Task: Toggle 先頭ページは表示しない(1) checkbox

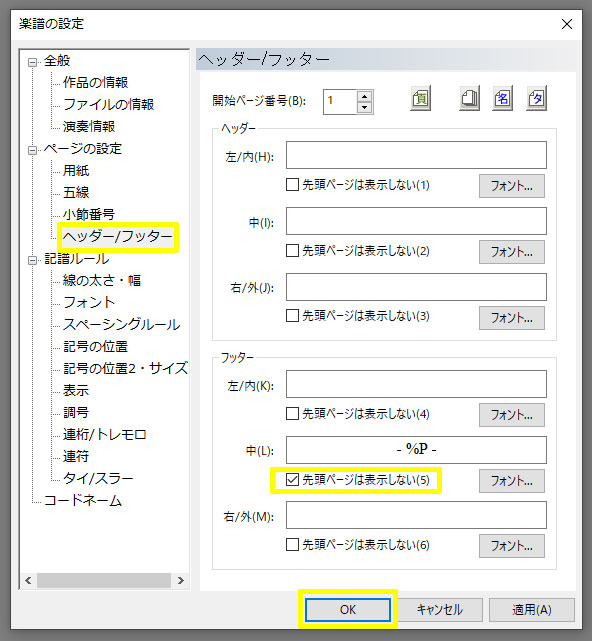Action: (x=292, y=185)
